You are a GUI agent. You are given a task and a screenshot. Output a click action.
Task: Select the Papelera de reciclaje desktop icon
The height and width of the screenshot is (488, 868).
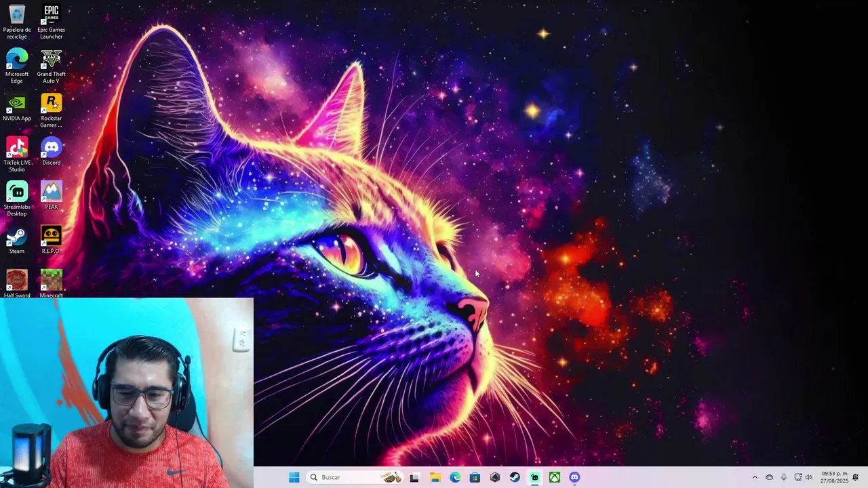click(x=17, y=22)
